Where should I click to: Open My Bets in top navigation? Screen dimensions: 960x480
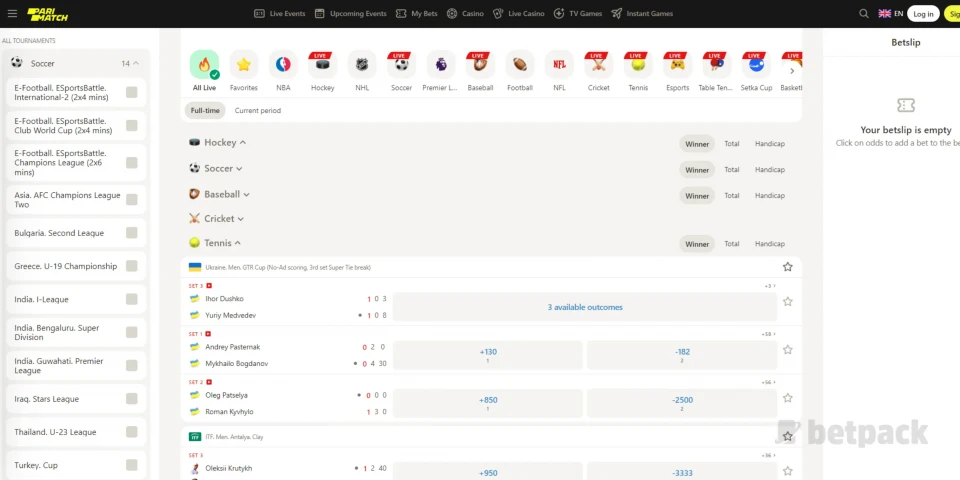416,13
